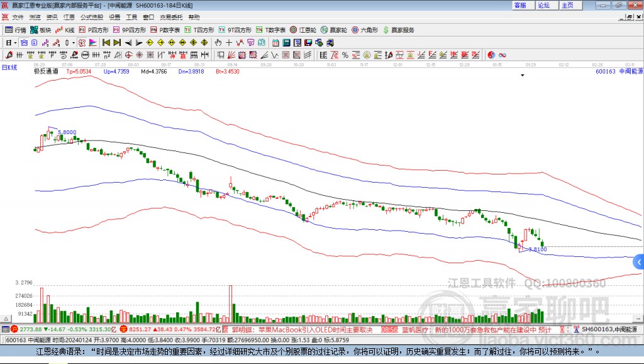Move chart right with black right arrow
The width and height of the screenshot is (644, 364).
tap(139, 43)
